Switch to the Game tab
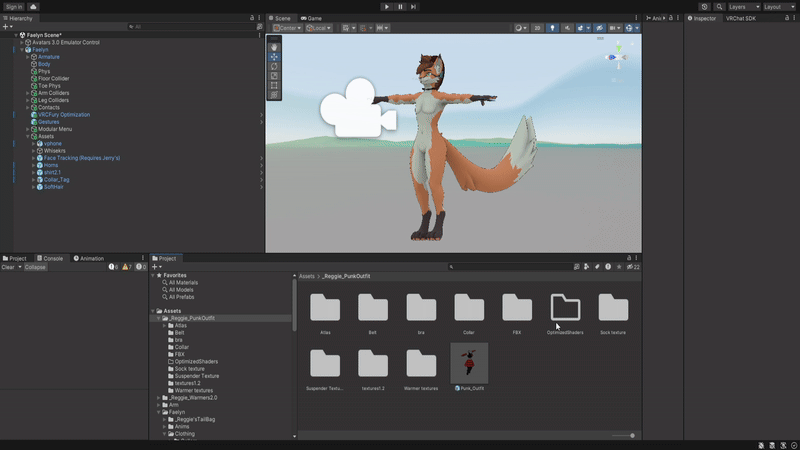 point(313,18)
